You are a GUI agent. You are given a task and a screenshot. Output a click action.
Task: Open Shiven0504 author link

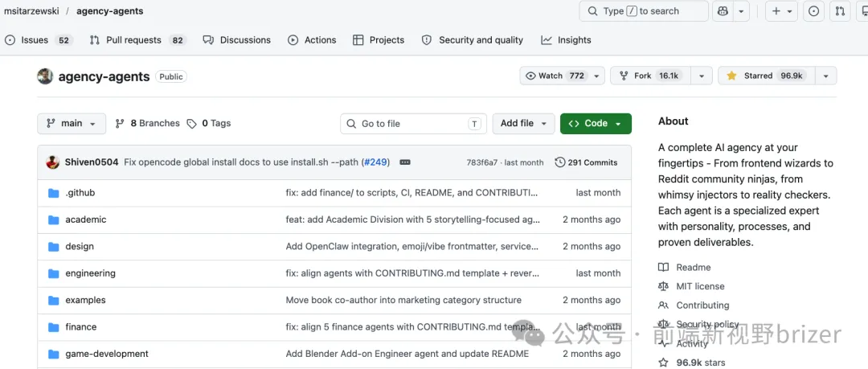[x=92, y=162]
